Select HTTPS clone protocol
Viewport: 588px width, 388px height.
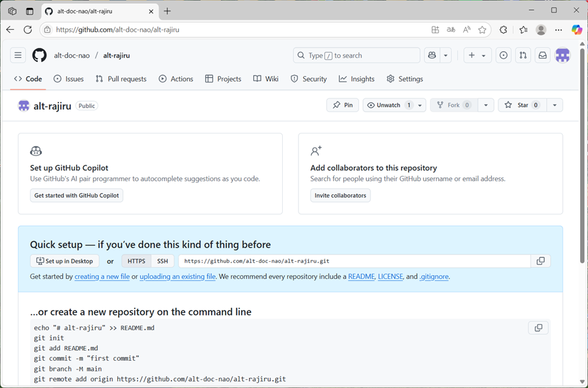pos(137,261)
